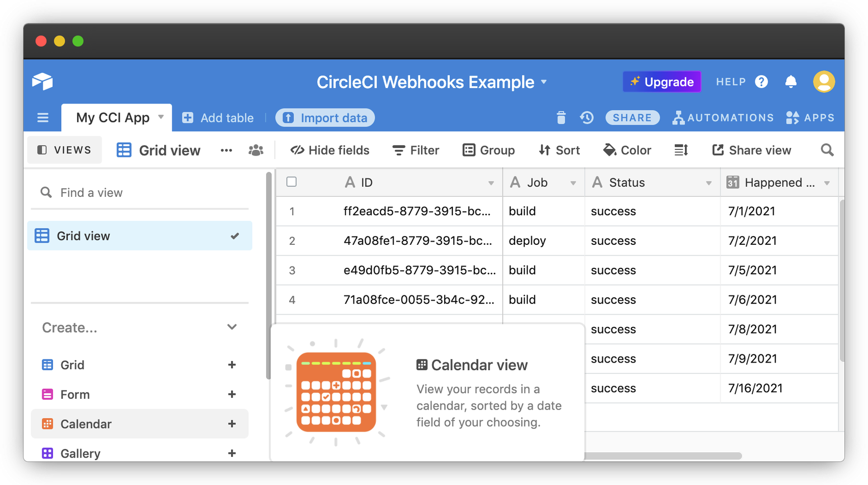Open the Sort options
The height and width of the screenshot is (485, 868).
pyautogui.click(x=559, y=150)
